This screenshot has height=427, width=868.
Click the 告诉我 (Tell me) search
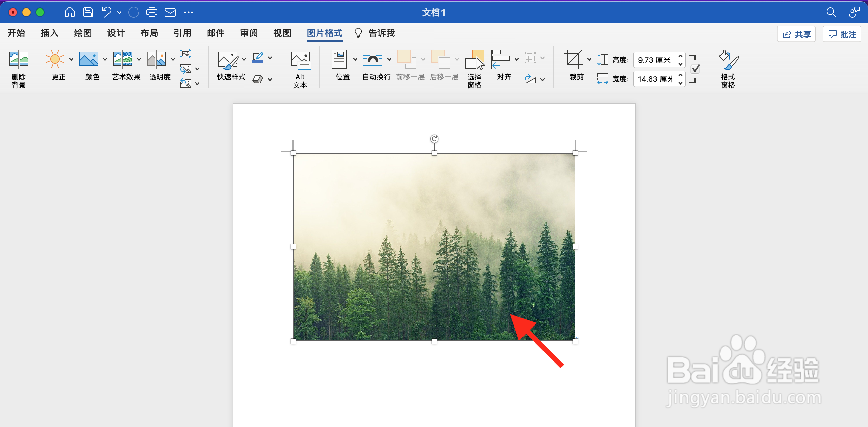pos(375,33)
